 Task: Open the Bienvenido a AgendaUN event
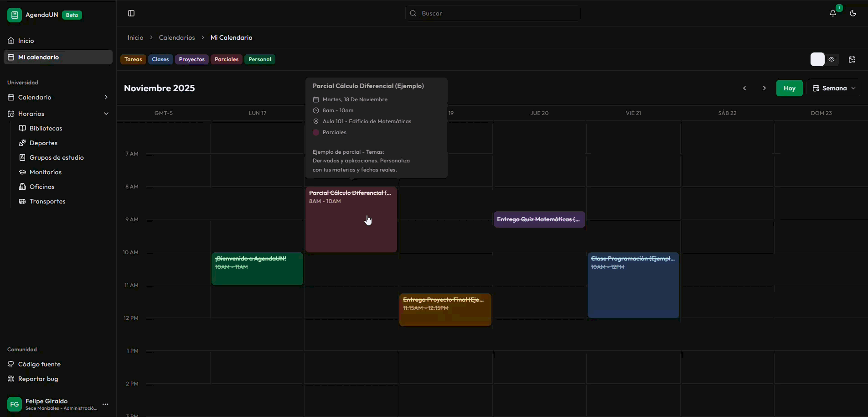258,269
